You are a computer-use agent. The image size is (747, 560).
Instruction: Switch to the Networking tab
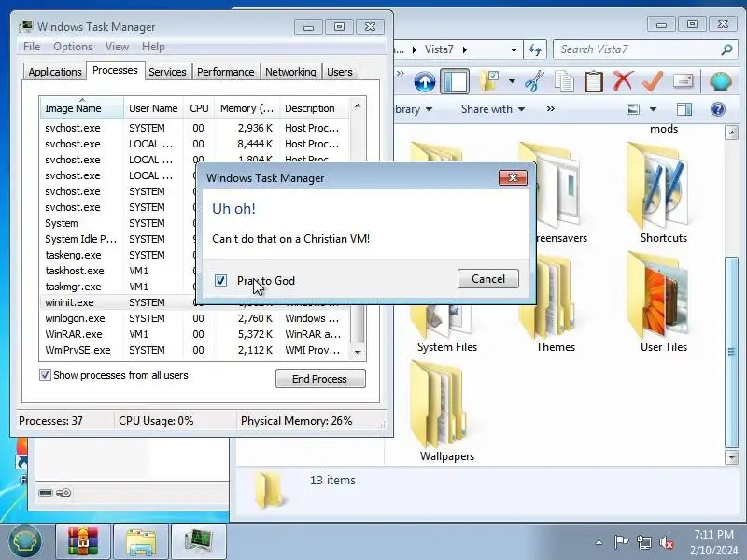click(290, 72)
